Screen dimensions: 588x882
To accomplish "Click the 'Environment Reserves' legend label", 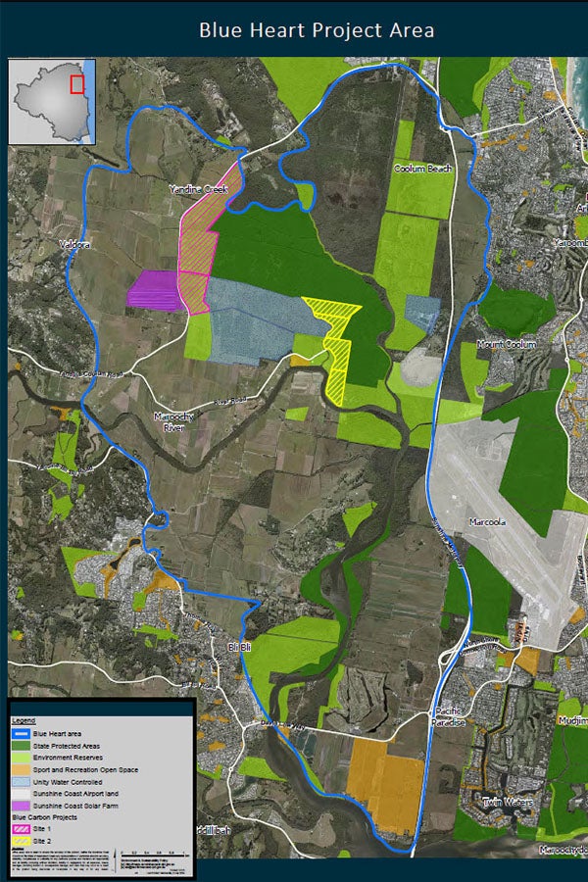I will [68, 758].
